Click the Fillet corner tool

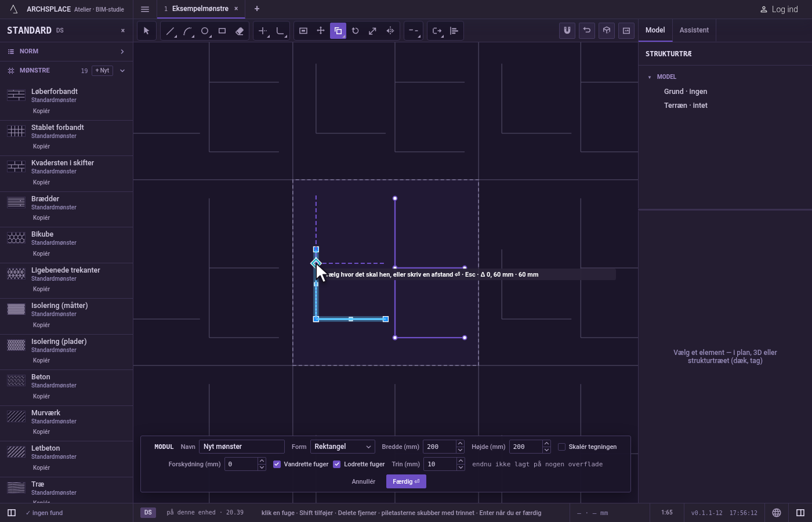pos(281,31)
